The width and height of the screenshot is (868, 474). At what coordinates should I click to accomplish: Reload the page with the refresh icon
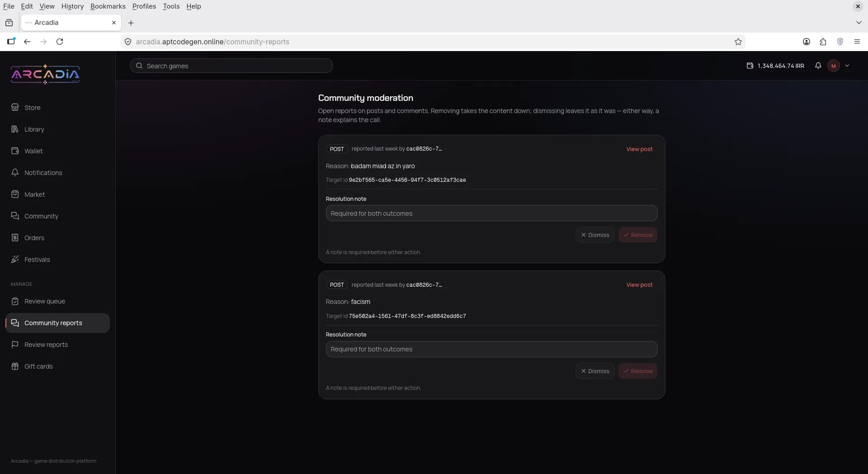coord(60,42)
